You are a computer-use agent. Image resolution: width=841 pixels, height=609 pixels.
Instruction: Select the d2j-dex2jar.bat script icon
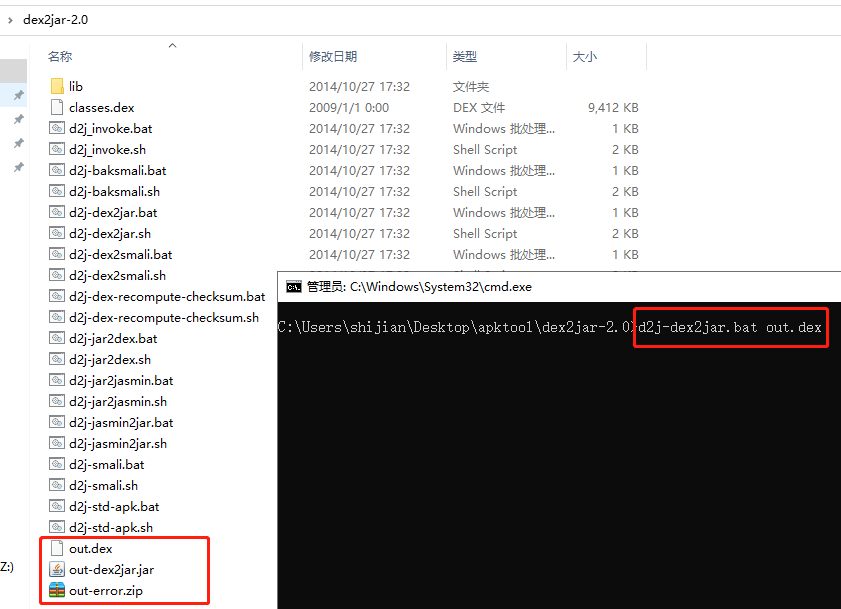point(57,212)
